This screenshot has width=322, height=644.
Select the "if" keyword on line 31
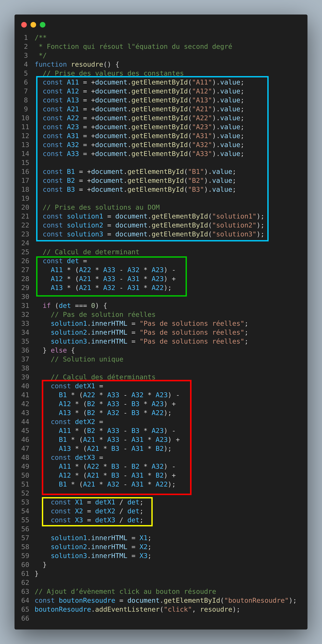coord(47,305)
